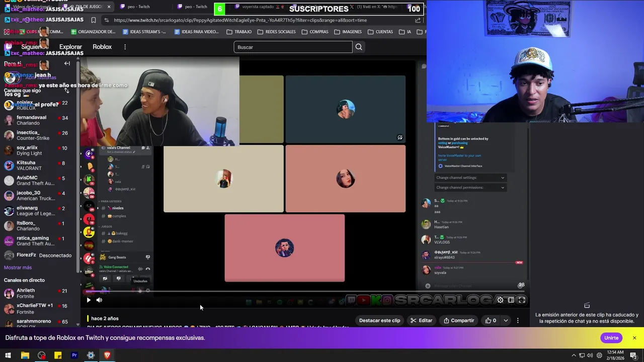
Task: Like the clip with thumbs-up
Action: tap(491, 320)
